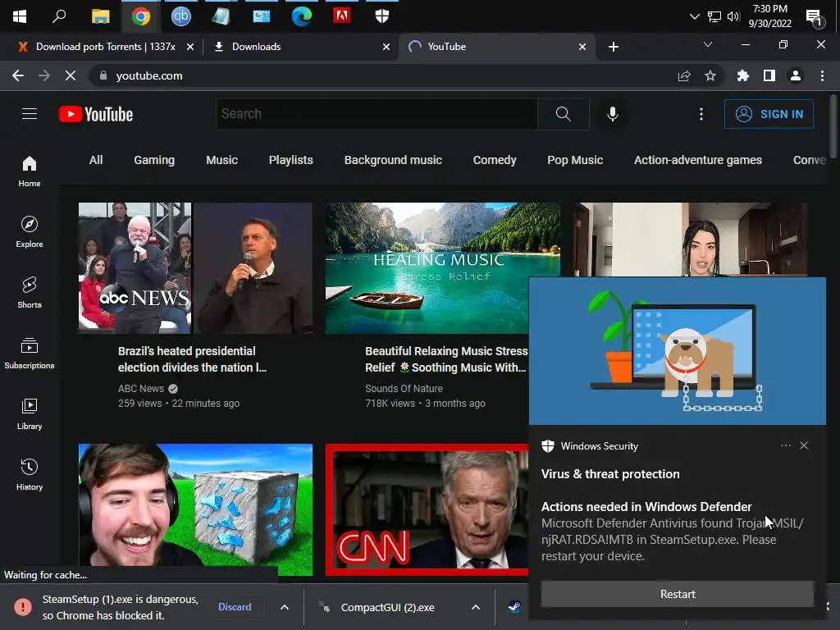
Task: Discard the blocked SteamSetup download
Action: pos(235,606)
